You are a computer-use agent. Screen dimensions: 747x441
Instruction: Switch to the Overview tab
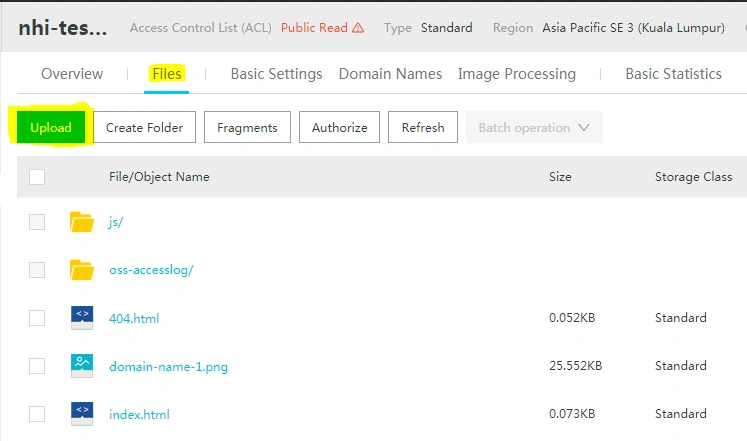point(72,74)
